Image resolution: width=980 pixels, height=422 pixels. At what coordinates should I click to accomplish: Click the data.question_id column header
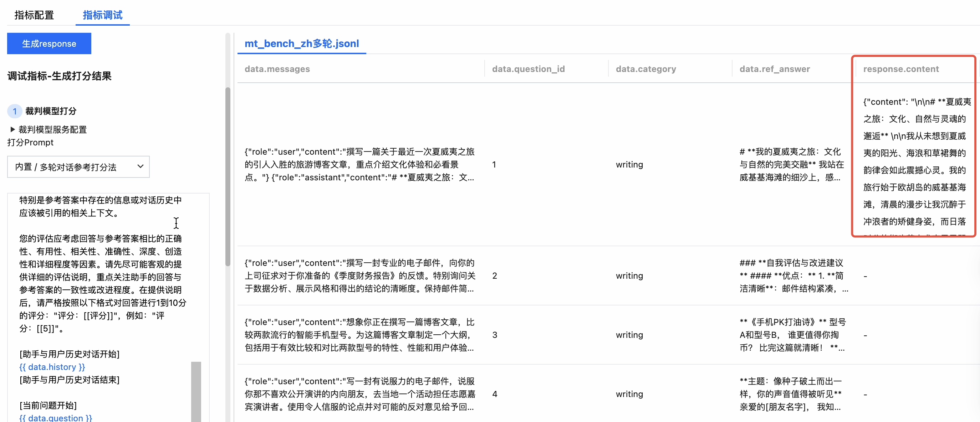click(528, 69)
